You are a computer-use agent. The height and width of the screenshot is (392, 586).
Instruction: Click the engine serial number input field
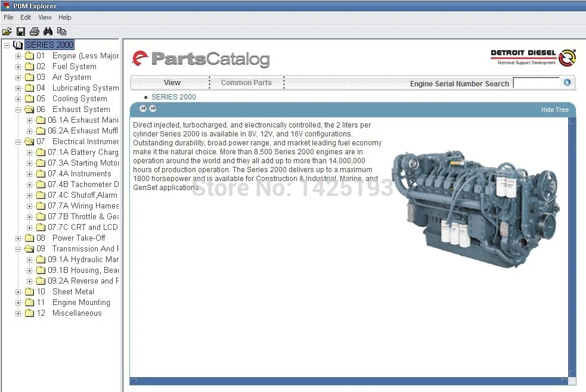point(537,82)
